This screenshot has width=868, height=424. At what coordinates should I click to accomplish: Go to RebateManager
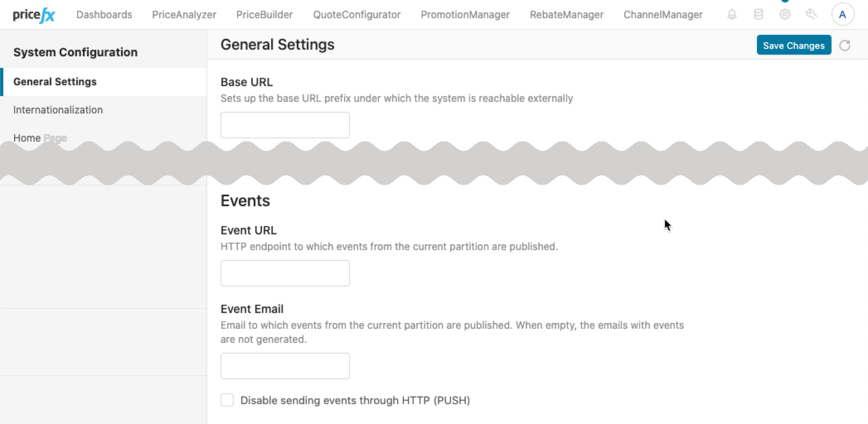[x=566, y=14]
